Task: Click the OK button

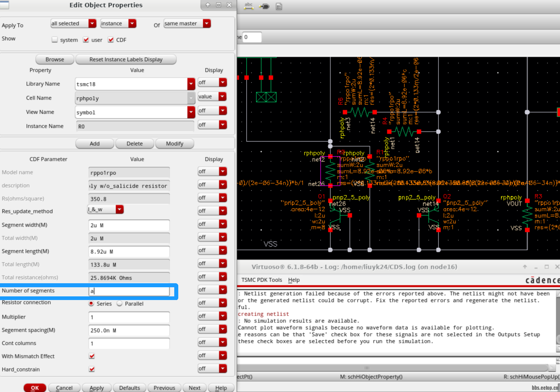Action: click(35, 388)
